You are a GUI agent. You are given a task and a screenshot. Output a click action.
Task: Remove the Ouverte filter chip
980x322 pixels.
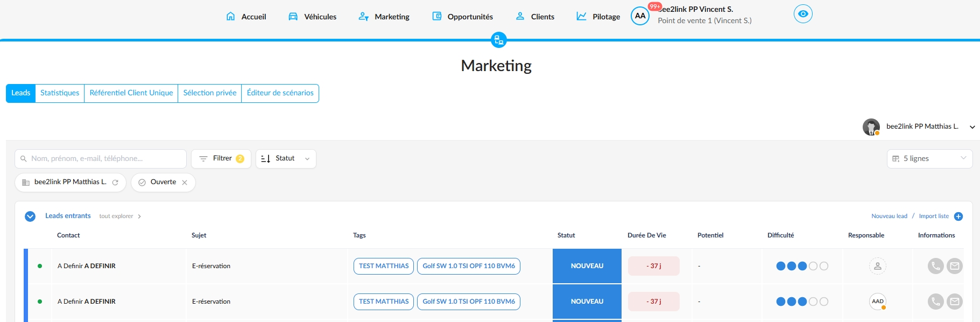tap(185, 183)
